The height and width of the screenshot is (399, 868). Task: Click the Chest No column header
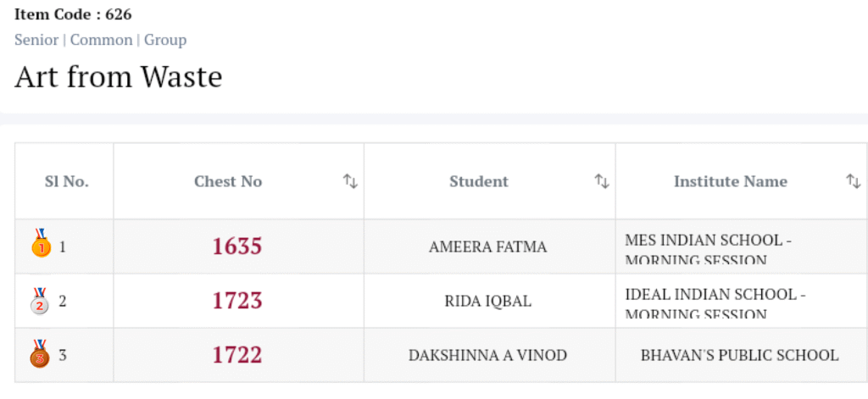pyautogui.click(x=228, y=181)
